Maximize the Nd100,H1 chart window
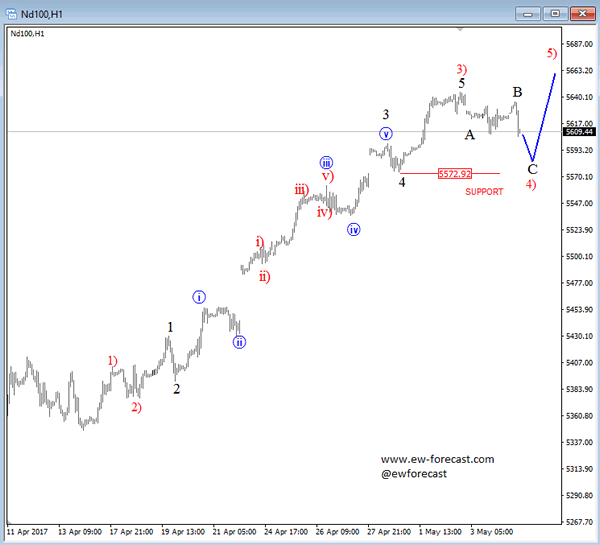 click(x=555, y=14)
